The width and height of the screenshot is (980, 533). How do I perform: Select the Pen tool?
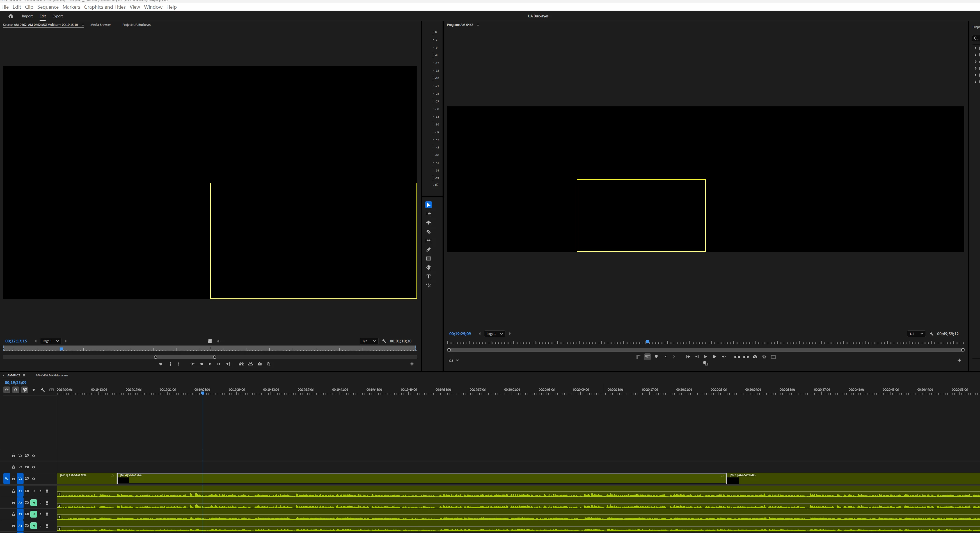click(x=428, y=250)
